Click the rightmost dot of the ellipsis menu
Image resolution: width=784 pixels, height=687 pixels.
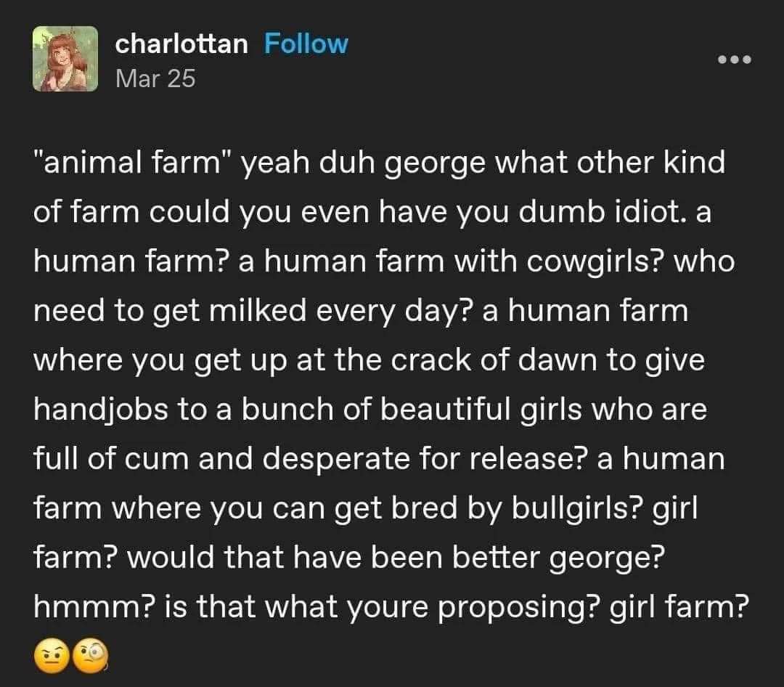[x=747, y=60]
